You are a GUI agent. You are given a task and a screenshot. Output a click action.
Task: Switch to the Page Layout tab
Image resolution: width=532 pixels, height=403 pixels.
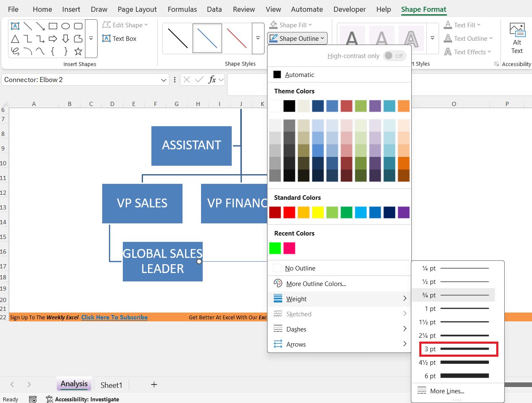tap(137, 9)
